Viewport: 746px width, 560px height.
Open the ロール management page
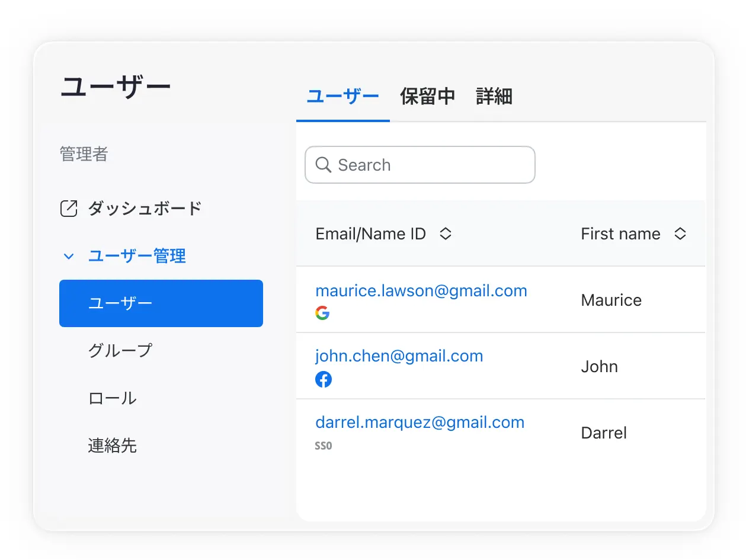click(111, 398)
